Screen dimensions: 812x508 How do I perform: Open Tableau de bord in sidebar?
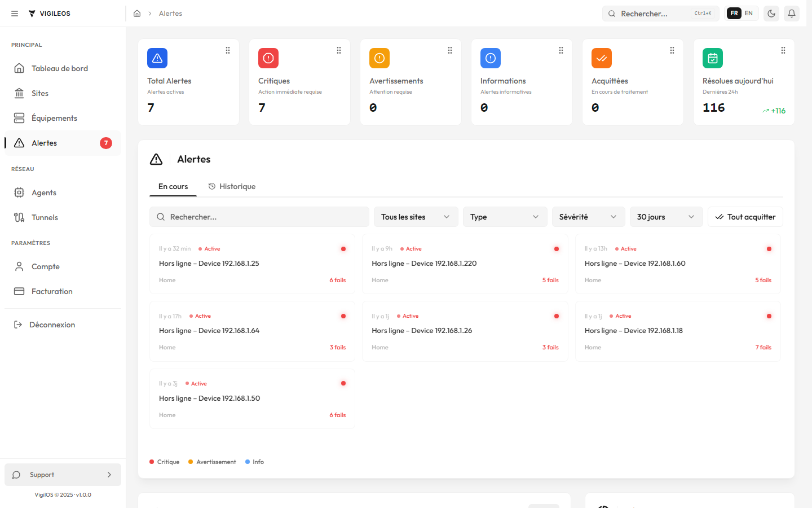63,68
